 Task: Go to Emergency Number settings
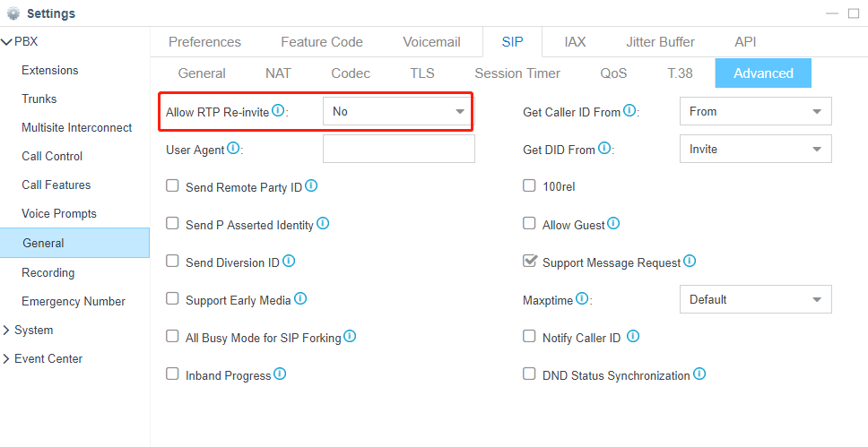(74, 302)
